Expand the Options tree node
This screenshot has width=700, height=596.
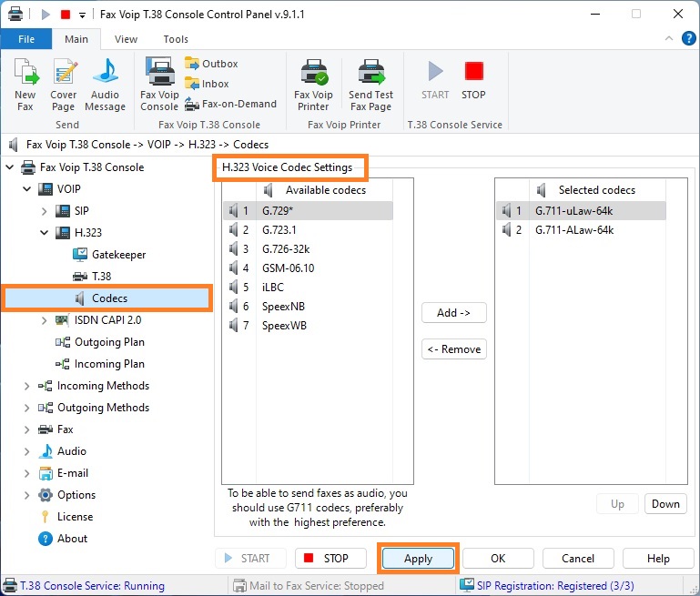[26, 495]
